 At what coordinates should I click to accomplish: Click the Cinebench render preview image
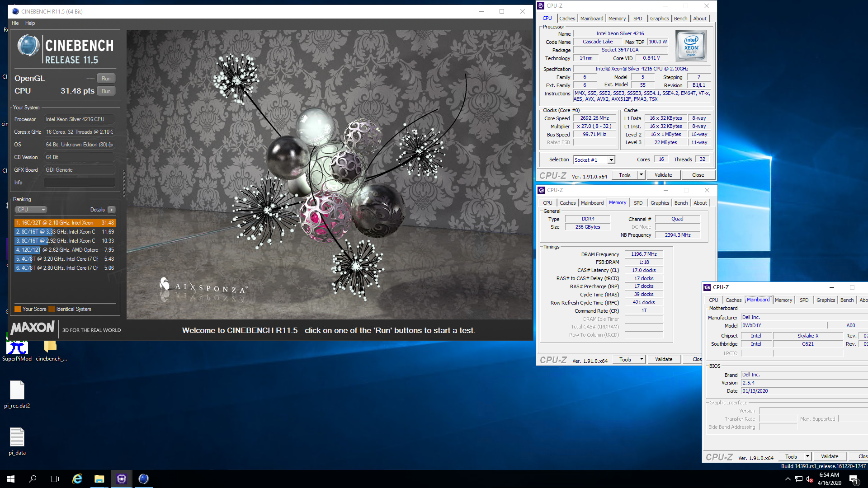[329, 175]
